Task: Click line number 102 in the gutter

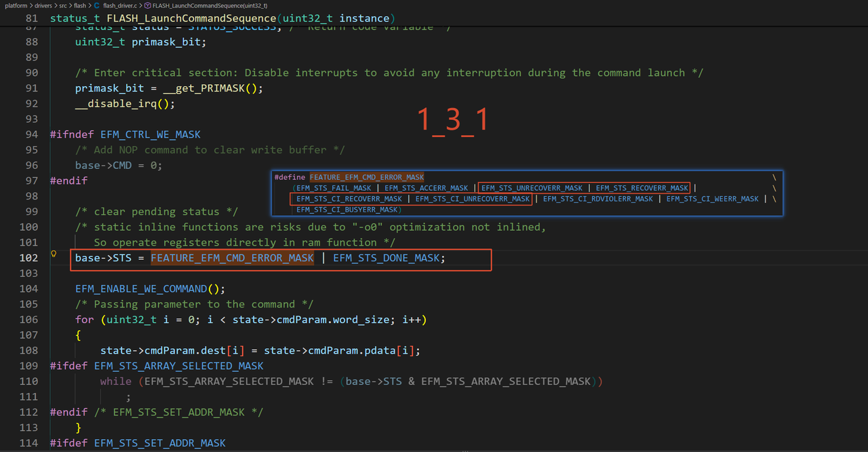Action: 29,258
